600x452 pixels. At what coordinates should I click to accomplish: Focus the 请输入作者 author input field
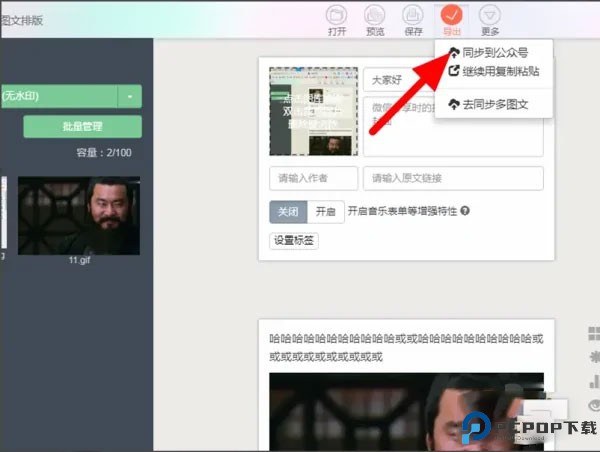313,178
